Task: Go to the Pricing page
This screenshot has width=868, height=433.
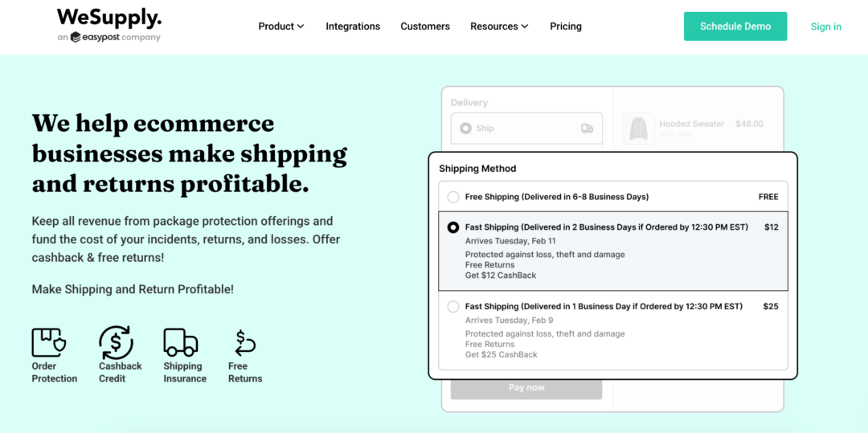Action: (566, 26)
